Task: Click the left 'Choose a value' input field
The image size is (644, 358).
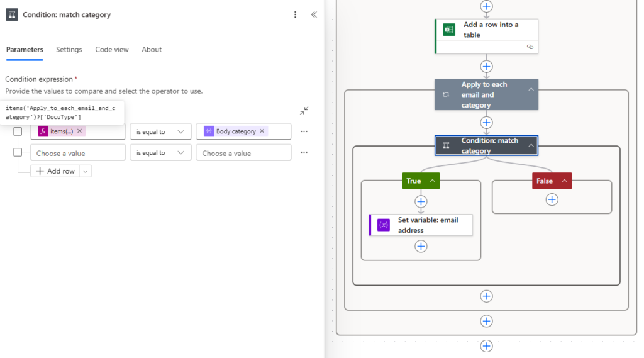Action: pos(78,152)
